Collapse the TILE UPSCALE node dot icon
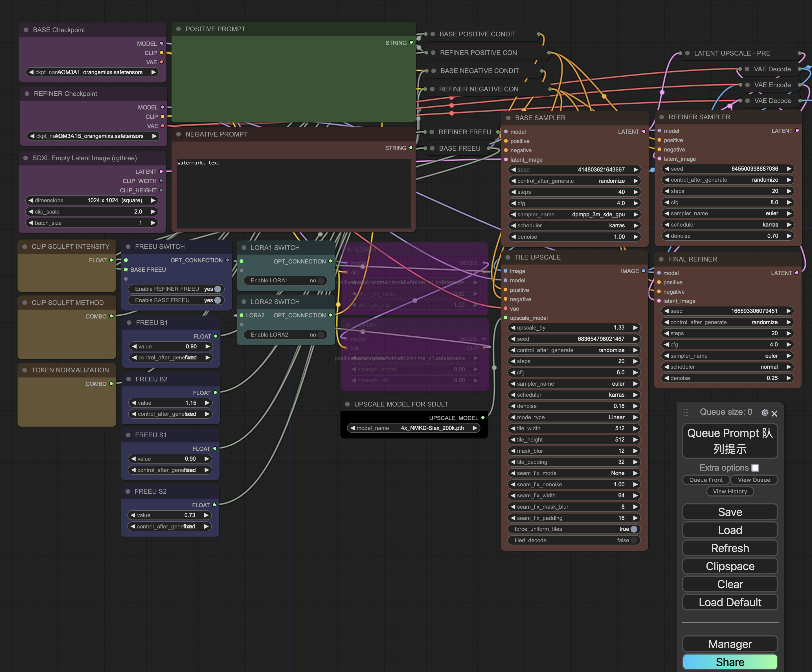 click(508, 257)
